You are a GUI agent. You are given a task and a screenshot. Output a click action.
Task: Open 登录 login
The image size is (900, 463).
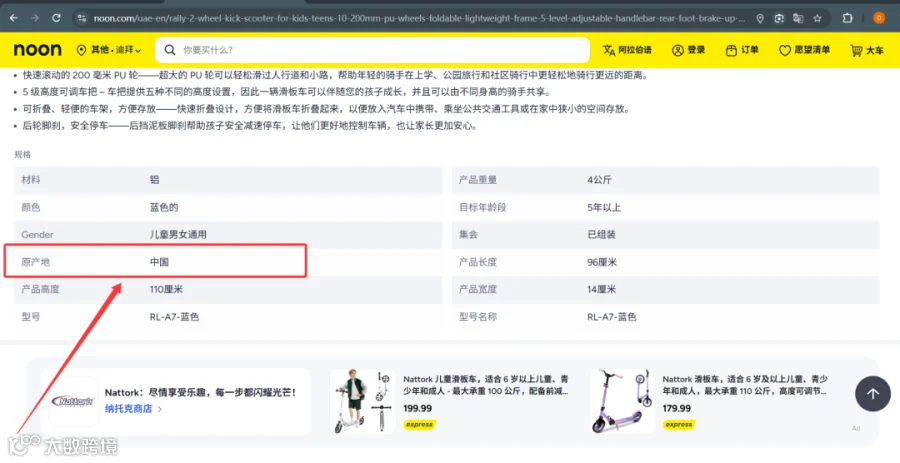point(688,50)
